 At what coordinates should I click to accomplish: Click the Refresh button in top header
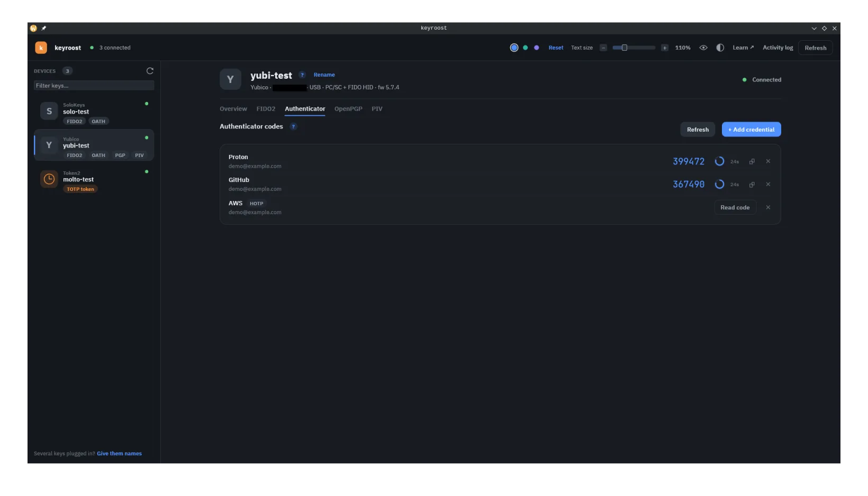tap(815, 48)
